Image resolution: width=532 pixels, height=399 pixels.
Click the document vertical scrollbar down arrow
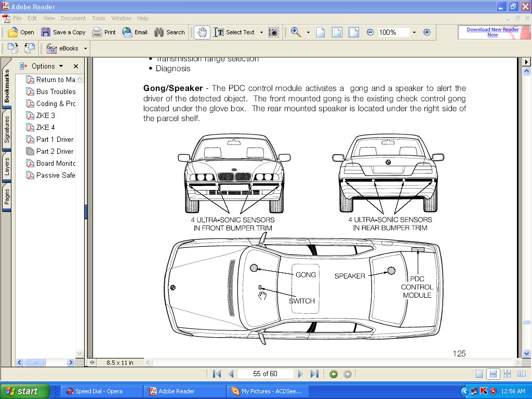pyautogui.click(x=527, y=353)
